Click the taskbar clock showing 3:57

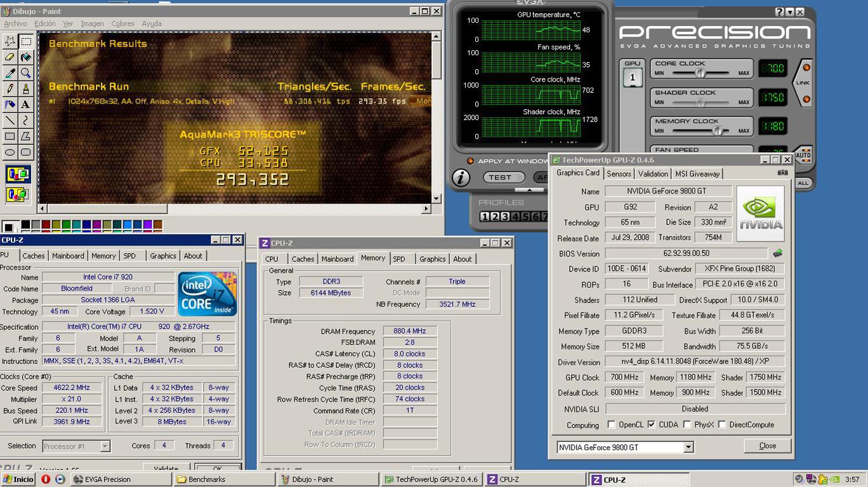[852, 479]
